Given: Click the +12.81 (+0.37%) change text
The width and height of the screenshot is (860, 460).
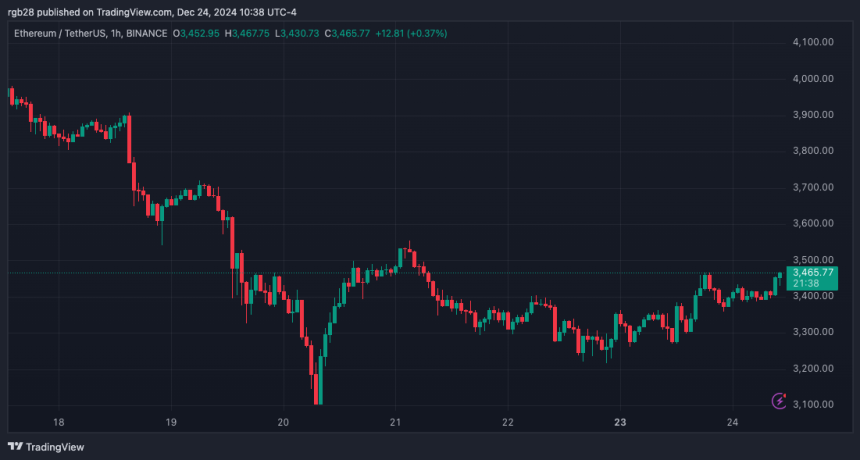Looking at the screenshot, I should point(411,33).
